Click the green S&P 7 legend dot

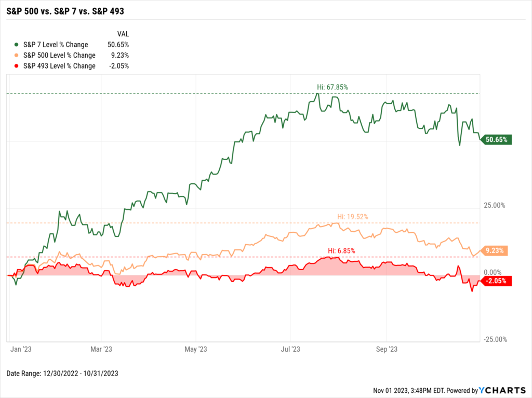click(17, 45)
